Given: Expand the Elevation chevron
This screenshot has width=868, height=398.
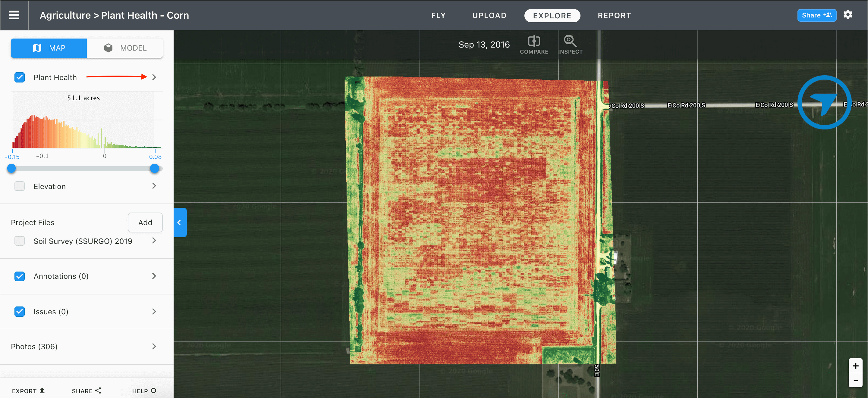Looking at the screenshot, I should [154, 185].
